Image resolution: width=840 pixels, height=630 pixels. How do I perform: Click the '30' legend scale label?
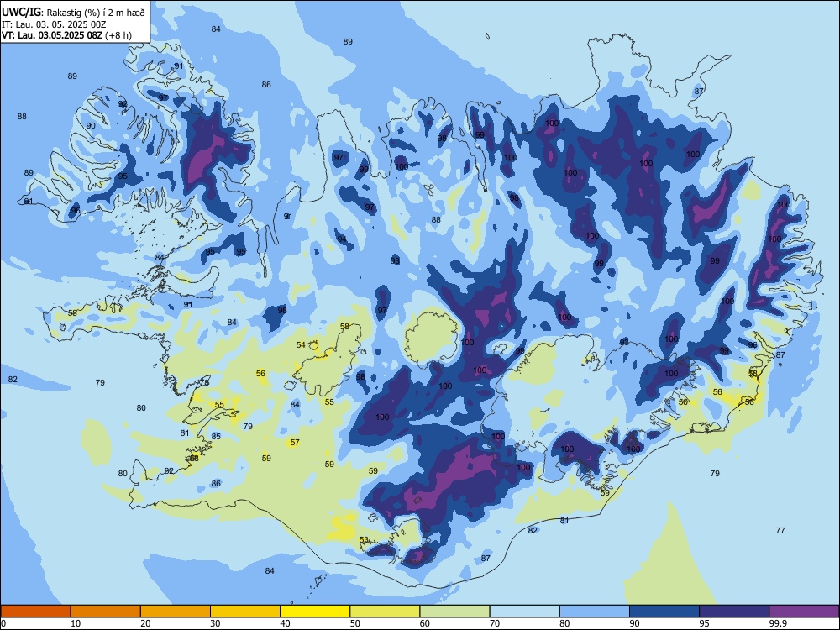215,623
